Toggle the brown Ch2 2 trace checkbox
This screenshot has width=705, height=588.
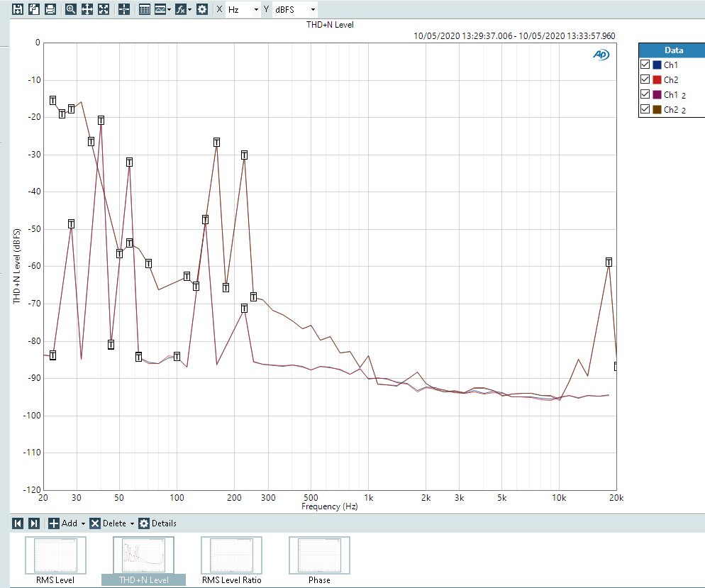(645, 109)
